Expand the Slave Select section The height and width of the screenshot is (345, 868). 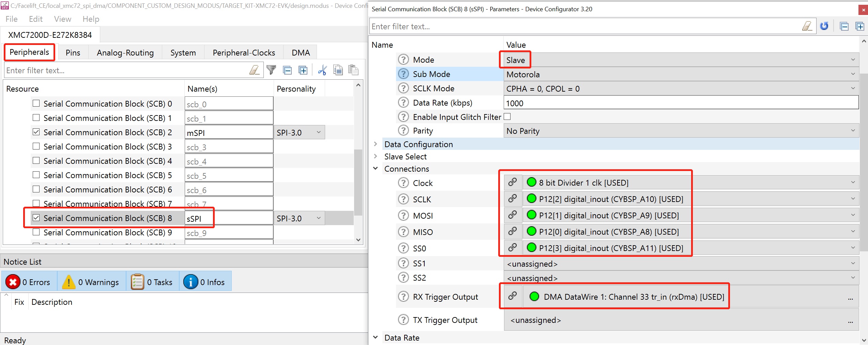[376, 156]
